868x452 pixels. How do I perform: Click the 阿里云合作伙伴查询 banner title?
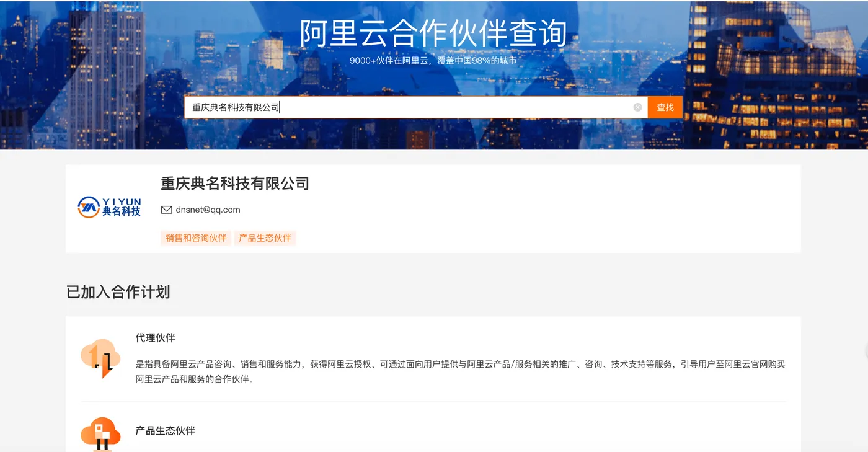(x=433, y=33)
